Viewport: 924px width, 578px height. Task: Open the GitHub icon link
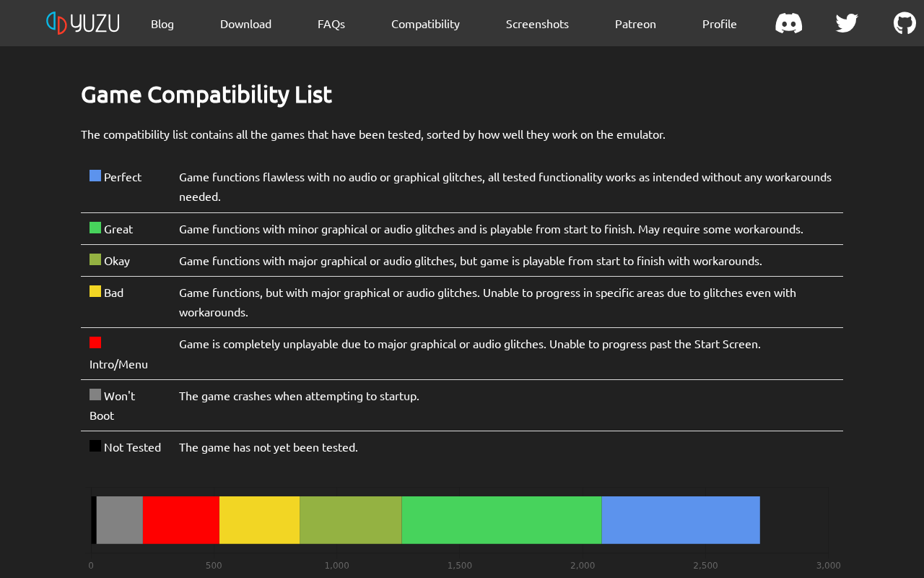click(905, 23)
